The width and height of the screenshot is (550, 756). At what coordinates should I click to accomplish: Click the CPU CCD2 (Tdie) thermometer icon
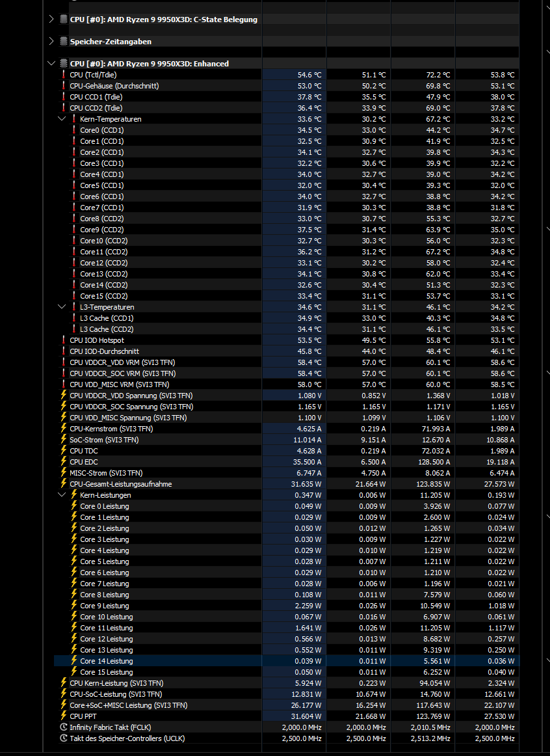pos(63,107)
